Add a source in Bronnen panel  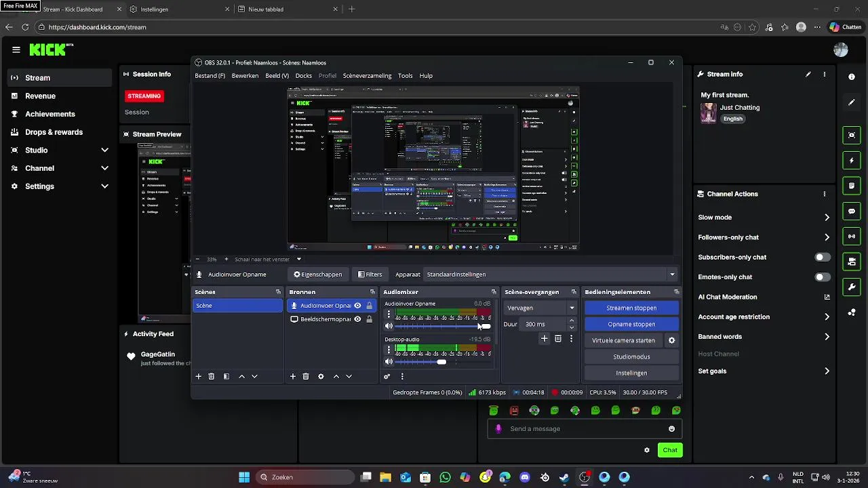point(293,376)
